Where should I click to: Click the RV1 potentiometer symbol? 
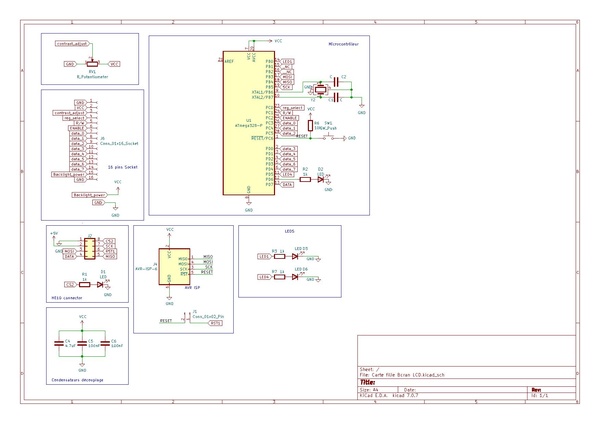point(92,63)
